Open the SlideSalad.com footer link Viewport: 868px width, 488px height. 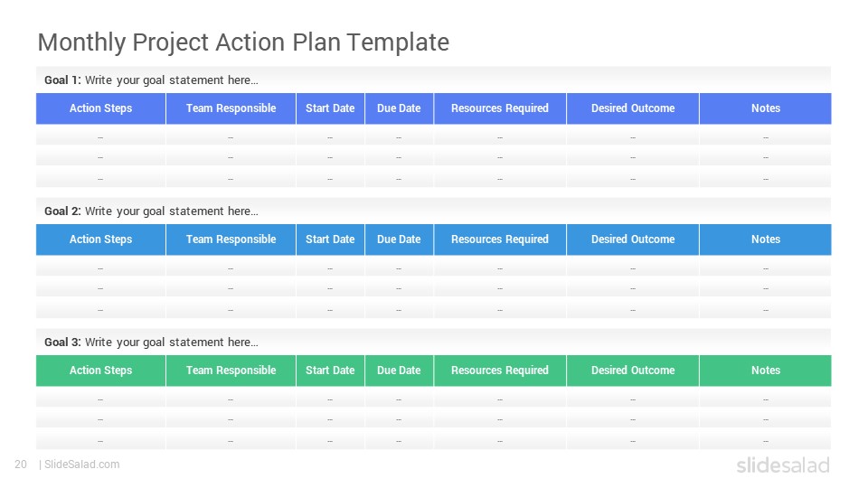81,465
